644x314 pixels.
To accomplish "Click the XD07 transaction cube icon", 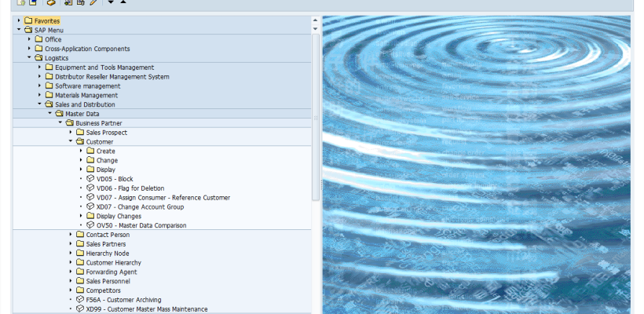I will [90, 206].
